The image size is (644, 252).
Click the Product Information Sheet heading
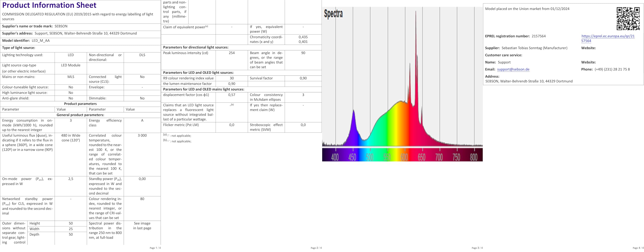(49, 5)
